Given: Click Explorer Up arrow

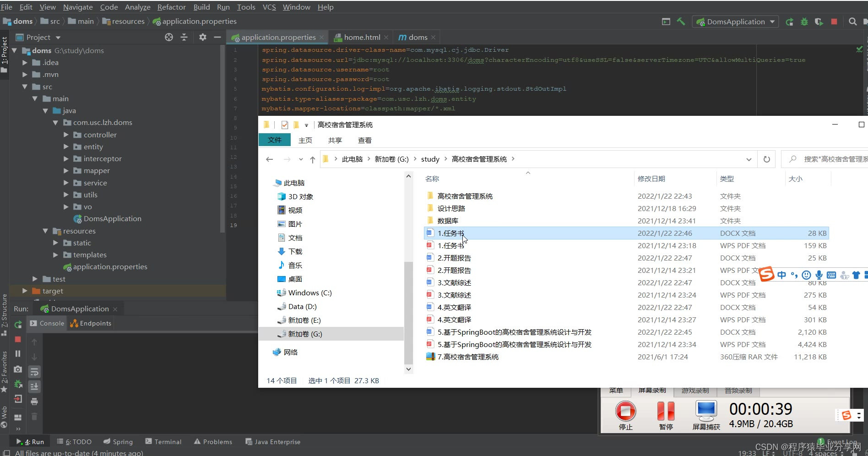Looking at the screenshot, I should point(312,159).
